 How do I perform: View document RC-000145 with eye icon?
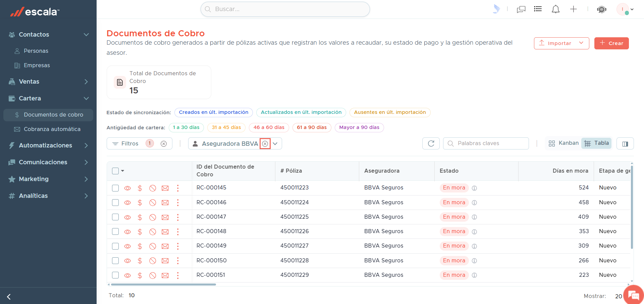[x=127, y=188]
